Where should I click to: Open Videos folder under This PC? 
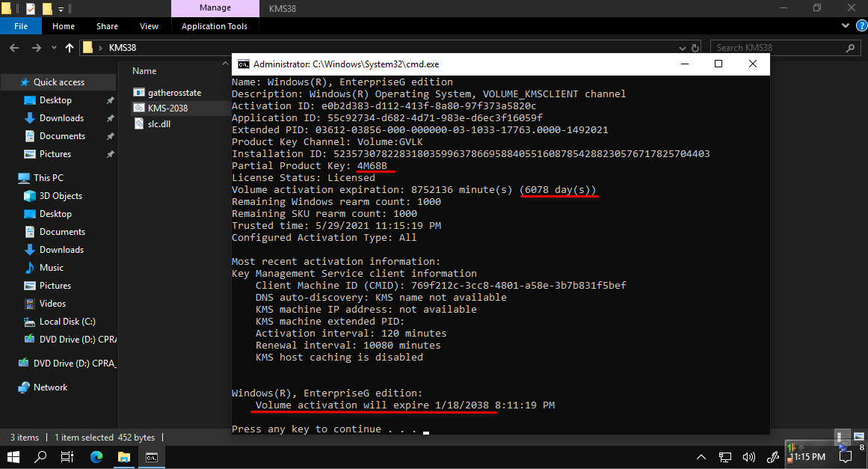pyautogui.click(x=52, y=304)
